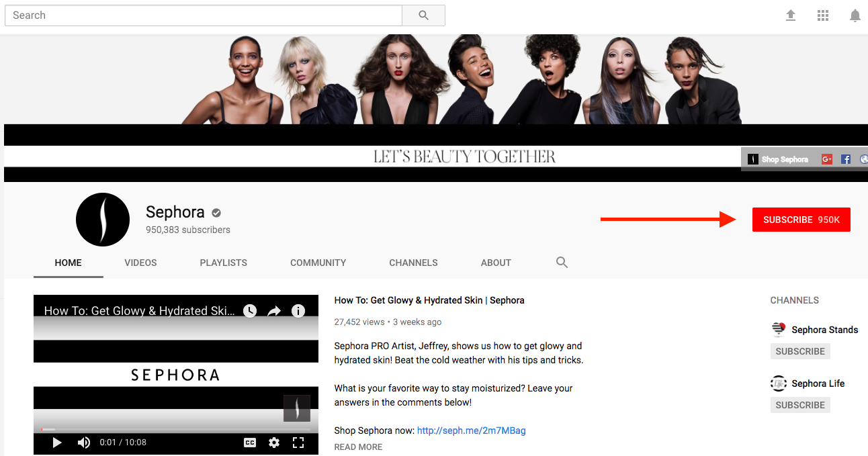Subscribe to Sephora Stands channel

[x=800, y=351]
